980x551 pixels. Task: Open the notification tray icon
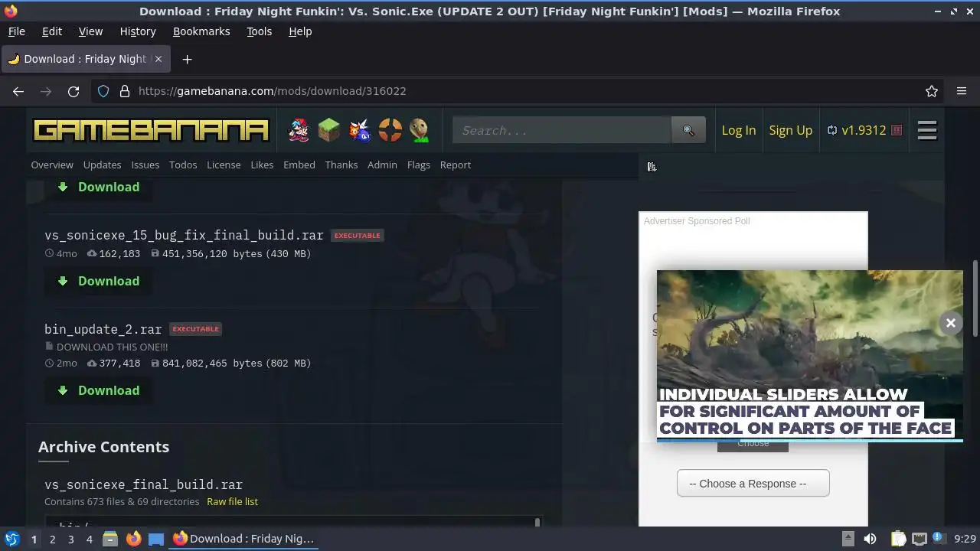(939, 539)
